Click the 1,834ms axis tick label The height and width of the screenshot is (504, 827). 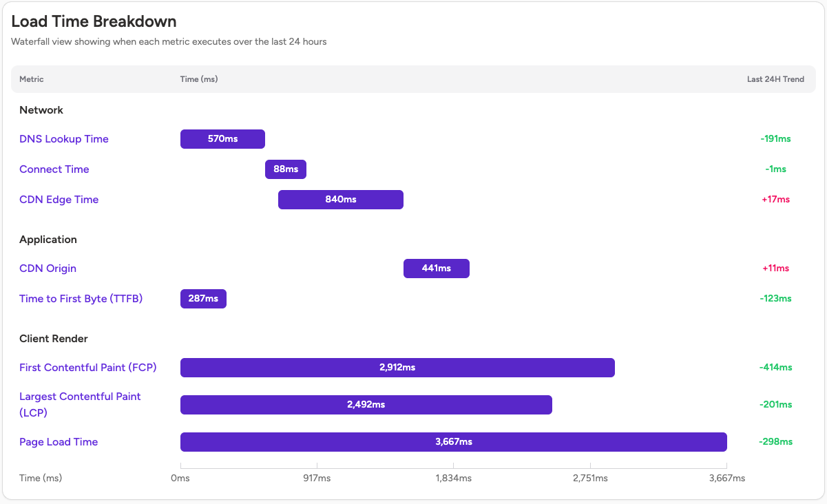pos(454,478)
